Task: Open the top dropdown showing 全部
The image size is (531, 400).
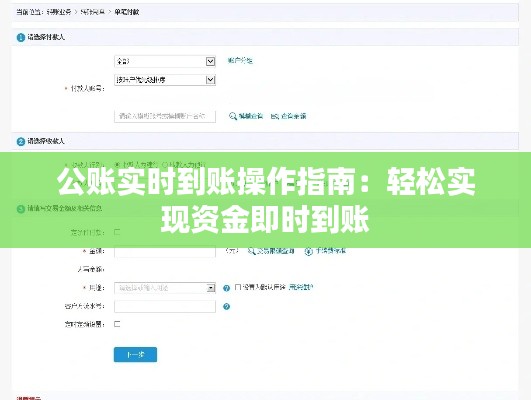Action: pos(165,61)
